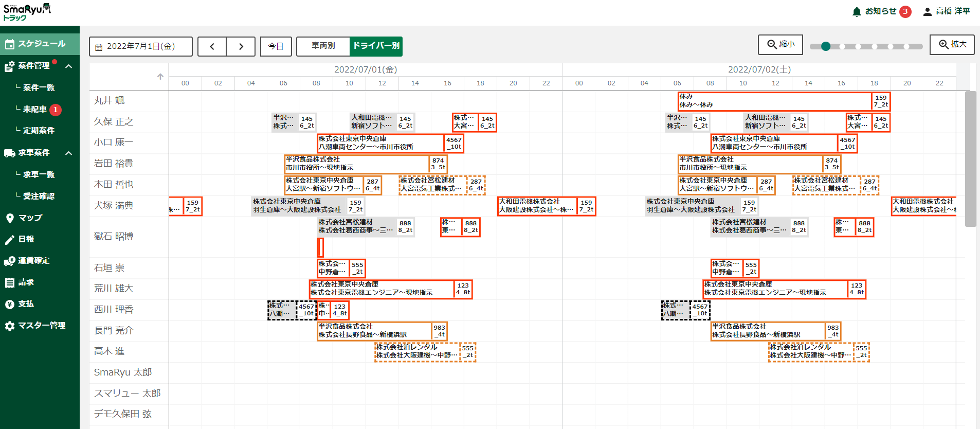Open 求車一覧 in the sidebar
The image size is (980, 429).
pos(40,175)
